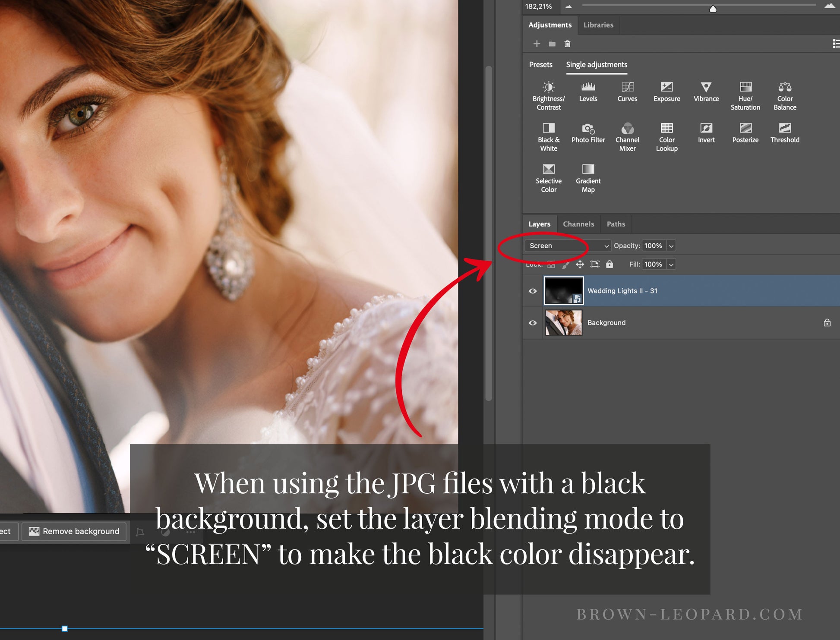Image resolution: width=840 pixels, height=640 pixels.
Task: Hide the Wedding Lights II - 31 layer
Action: click(x=533, y=291)
